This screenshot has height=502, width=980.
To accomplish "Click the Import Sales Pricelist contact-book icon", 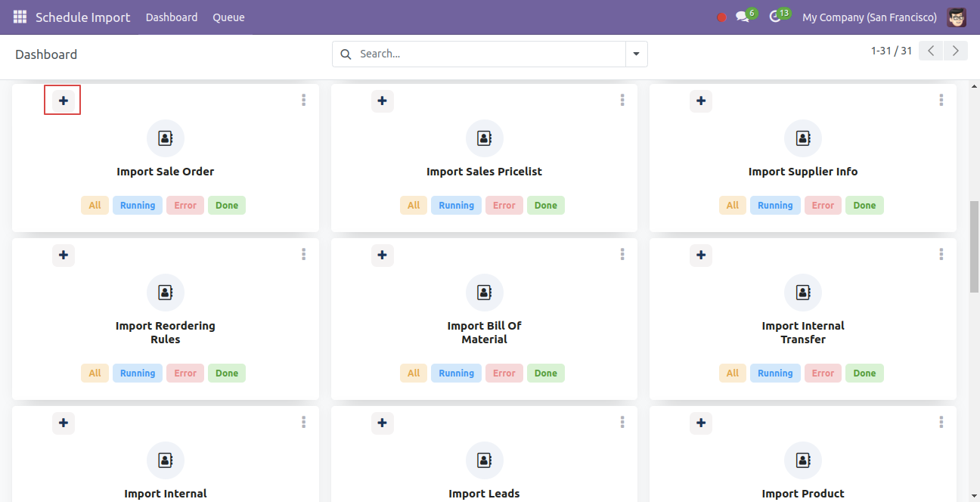I will point(485,138).
